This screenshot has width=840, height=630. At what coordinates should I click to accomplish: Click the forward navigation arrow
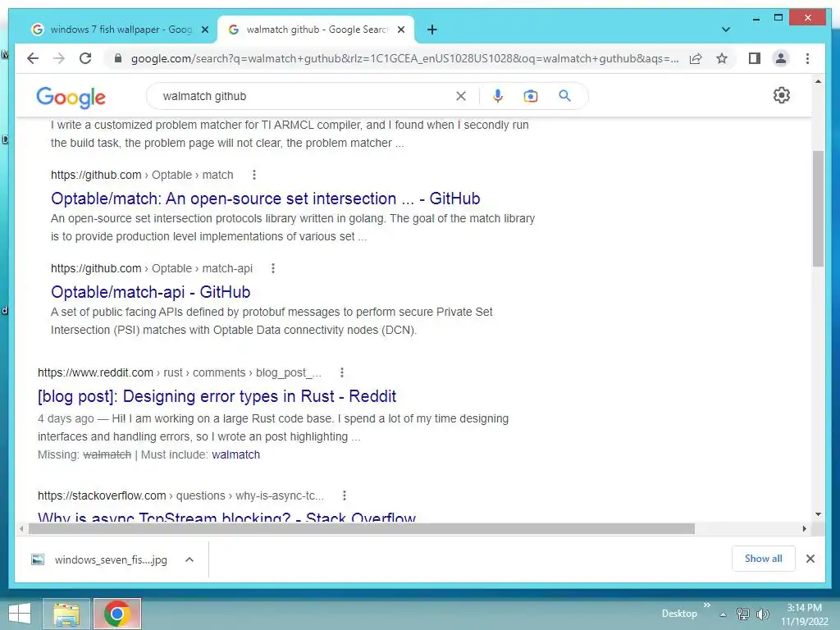click(x=59, y=58)
